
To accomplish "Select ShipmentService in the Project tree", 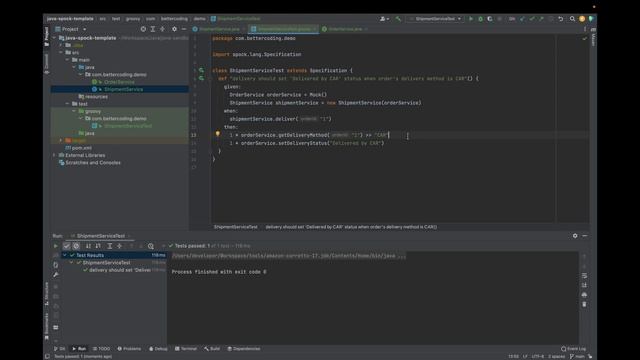I will [119, 89].
